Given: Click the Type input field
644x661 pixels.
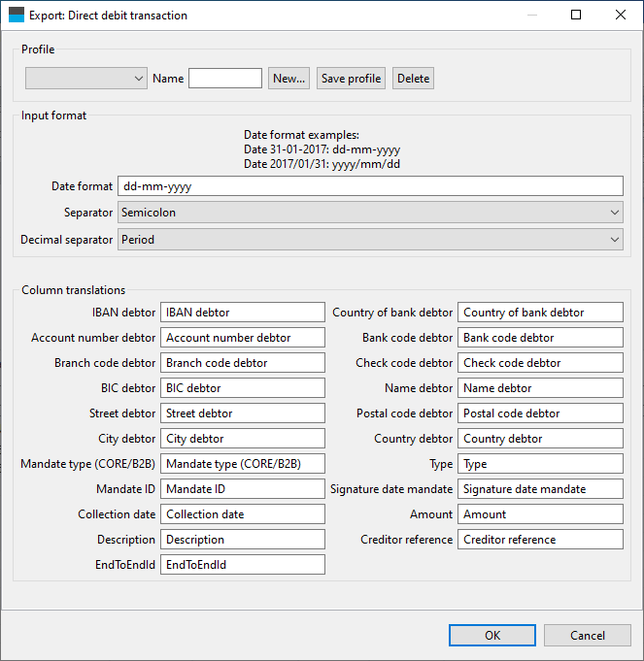Looking at the screenshot, I should coord(540,464).
